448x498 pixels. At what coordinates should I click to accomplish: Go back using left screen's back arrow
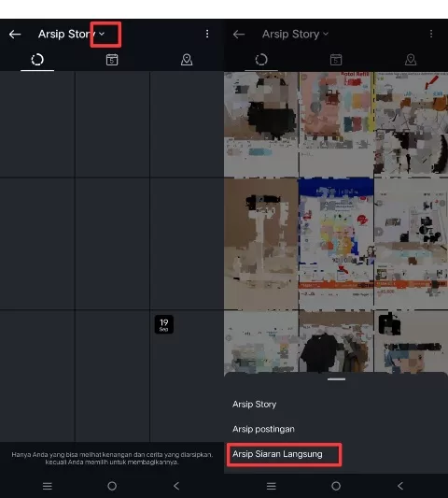coord(15,34)
